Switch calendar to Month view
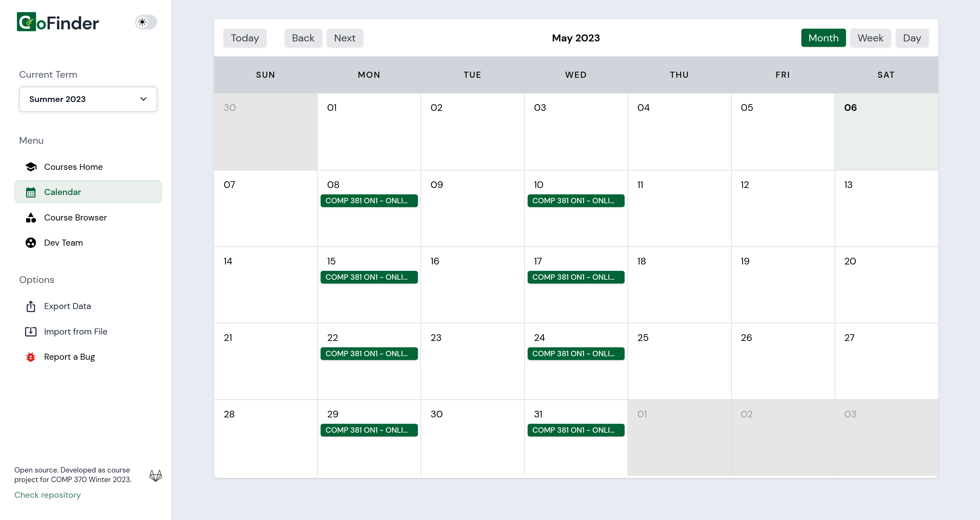Screen dimensions: 980x520 [x=823, y=38]
